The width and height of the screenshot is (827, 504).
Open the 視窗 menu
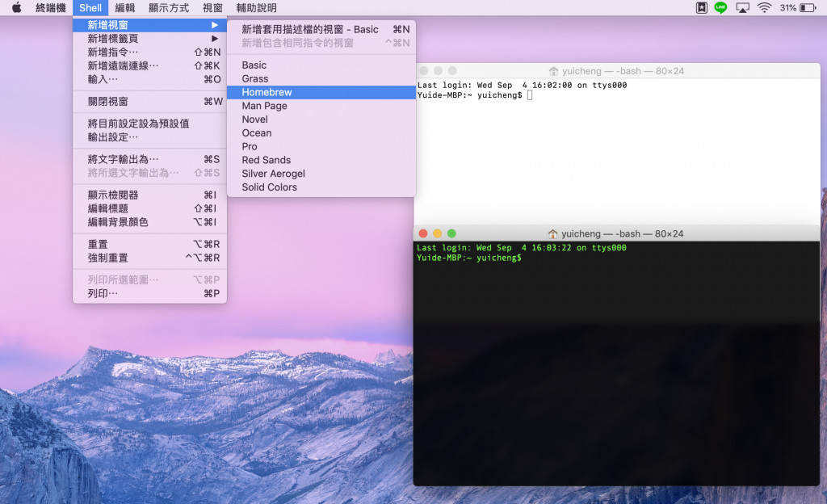click(x=212, y=7)
